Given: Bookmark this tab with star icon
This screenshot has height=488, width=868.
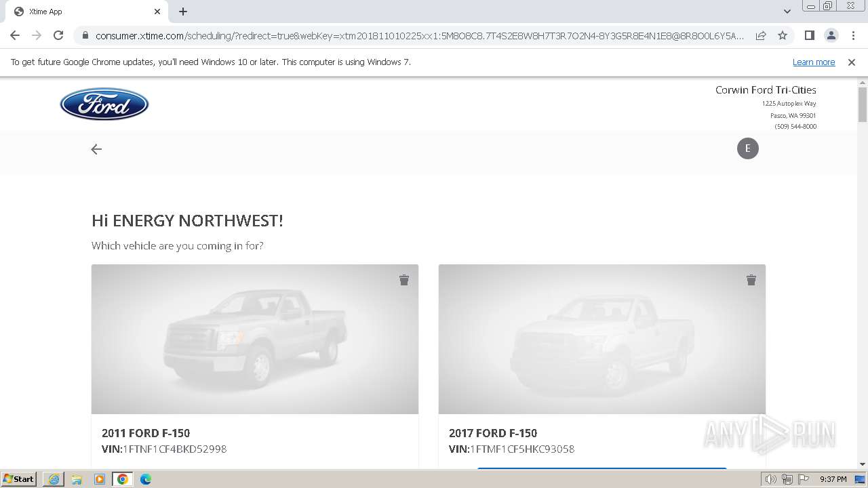Looking at the screenshot, I should pyautogui.click(x=783, y=35).
